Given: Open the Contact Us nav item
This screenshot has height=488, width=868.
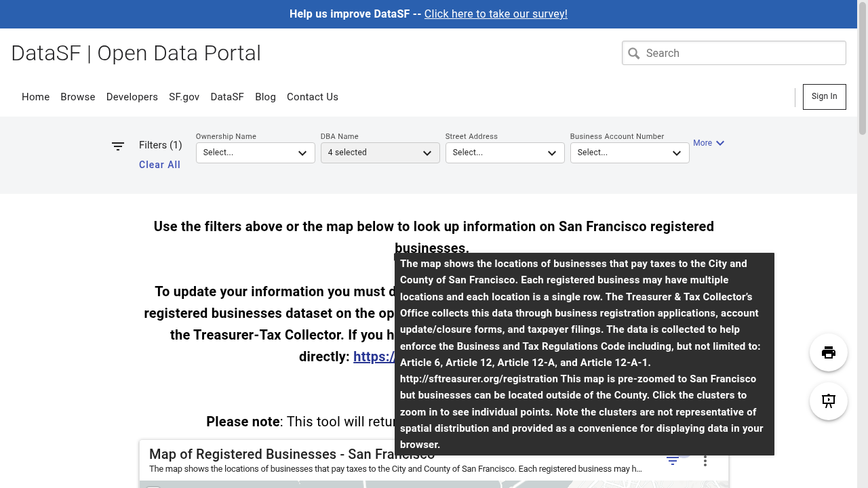Looking at the screenshot, I should click(313, 97).
